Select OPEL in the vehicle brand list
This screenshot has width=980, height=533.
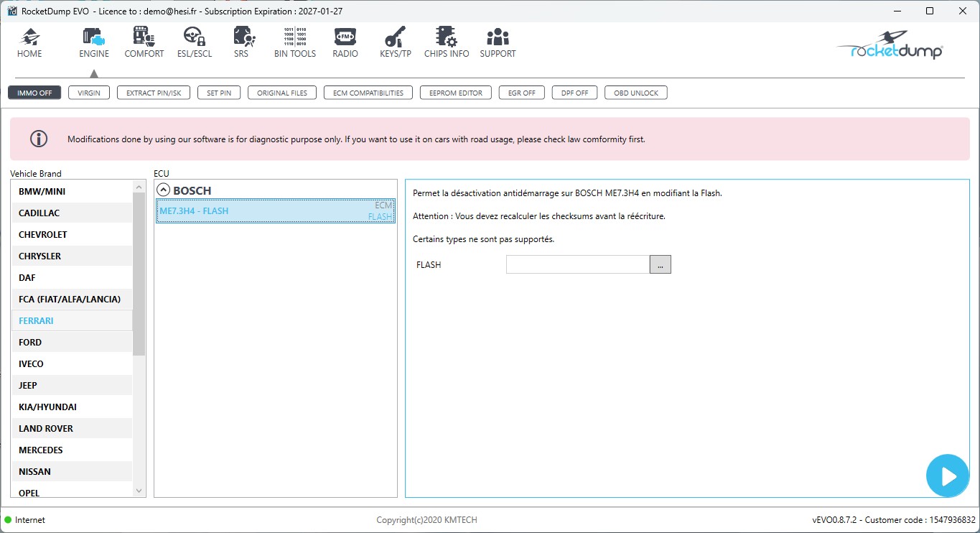coord(72,490)
